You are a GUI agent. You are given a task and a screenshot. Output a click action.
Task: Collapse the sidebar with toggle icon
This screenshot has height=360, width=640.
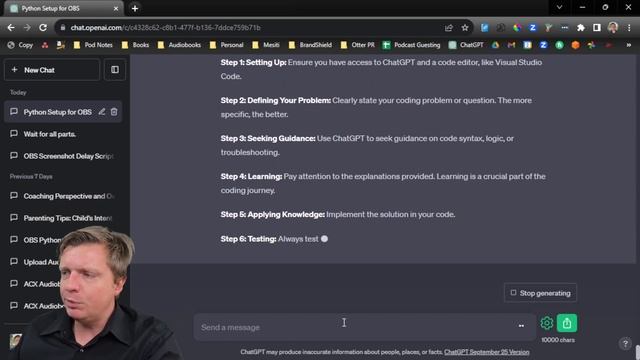point(115,70)
